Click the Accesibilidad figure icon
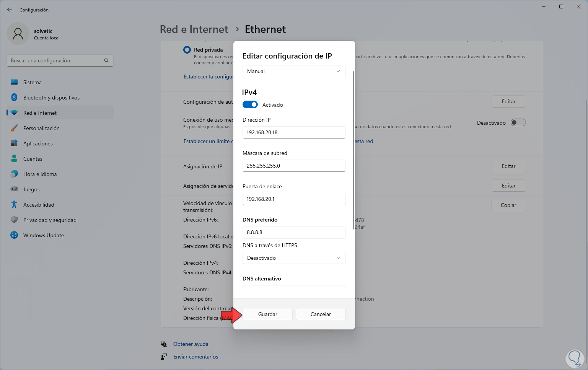Viewport: 588px width, 370px height. (x=14, y=205)
